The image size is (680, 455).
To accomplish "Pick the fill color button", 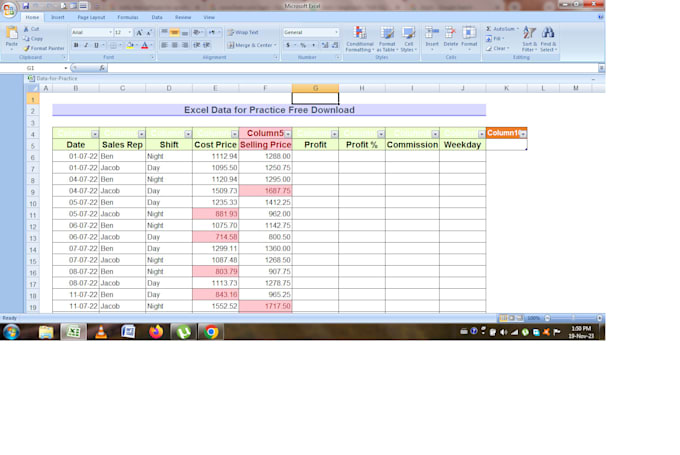I will point(130,45).
